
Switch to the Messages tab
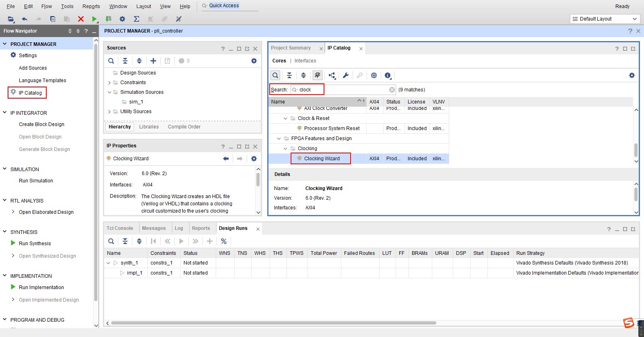coord(154,228)
